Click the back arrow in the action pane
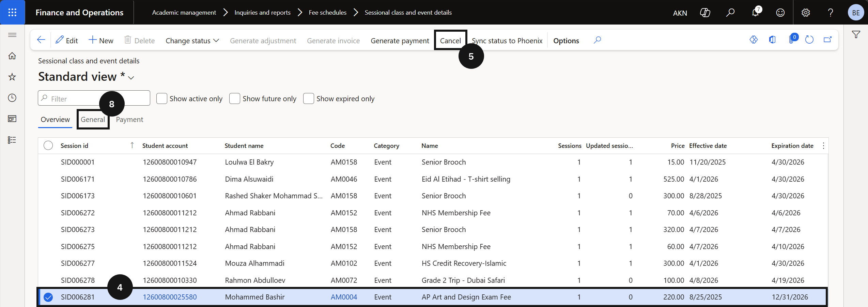 pos(41,40)
